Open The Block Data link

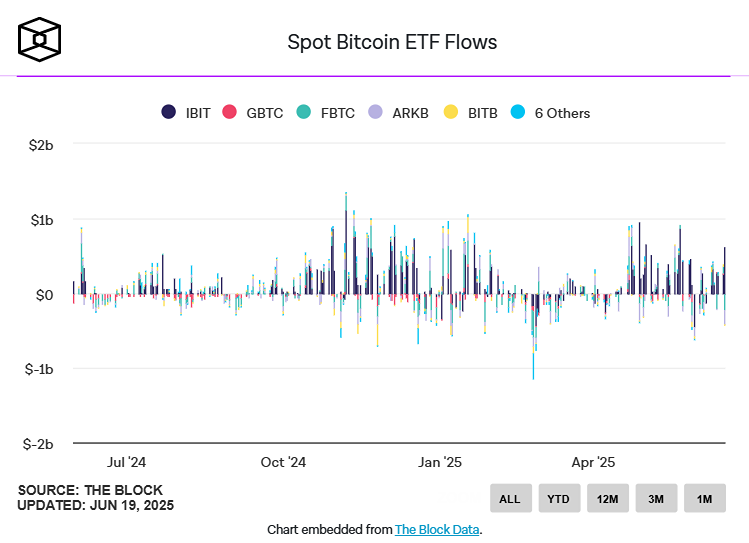click(437, 529)
